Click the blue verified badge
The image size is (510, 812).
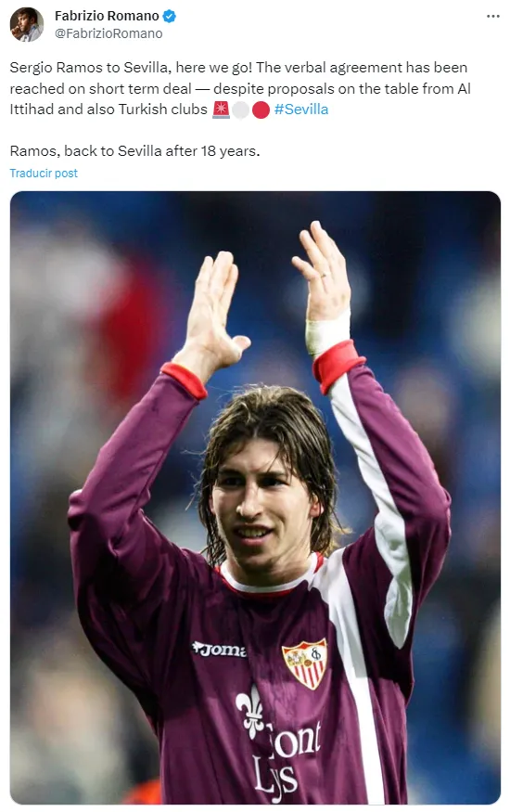point(169,16)
